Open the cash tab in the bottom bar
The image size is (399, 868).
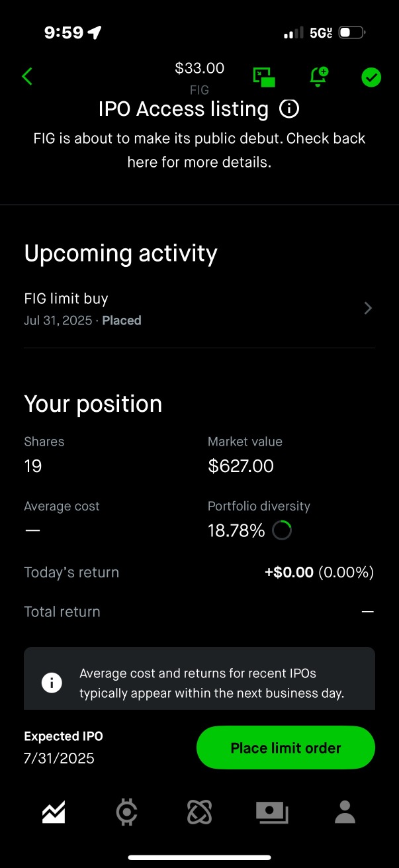[272, 812]
